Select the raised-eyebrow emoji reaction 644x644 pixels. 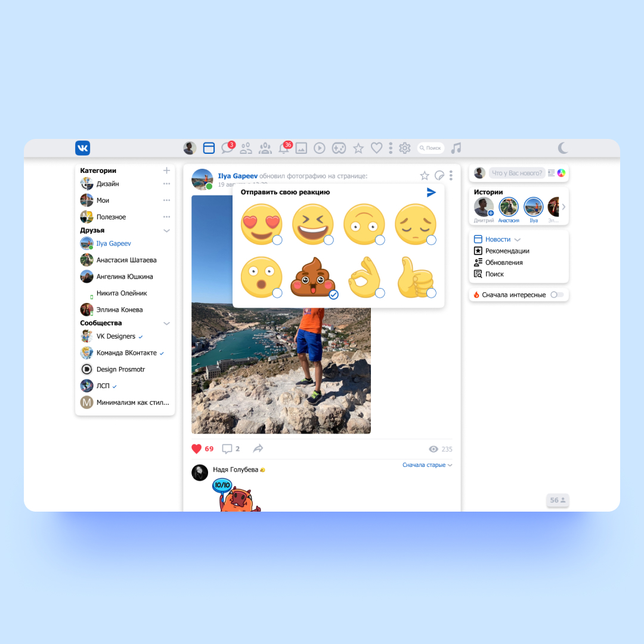pyautogui.click(x=364, y=224)
